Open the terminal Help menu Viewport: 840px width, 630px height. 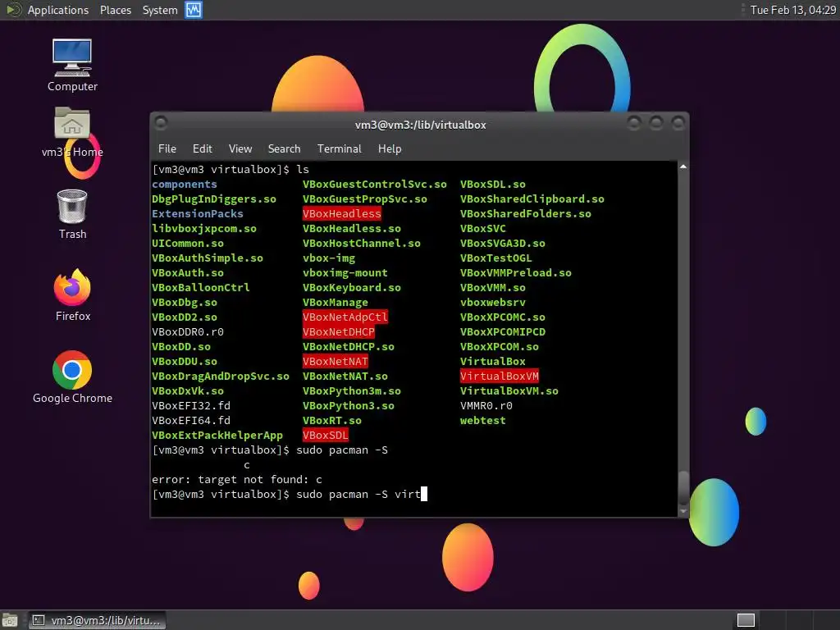(390, 149)
